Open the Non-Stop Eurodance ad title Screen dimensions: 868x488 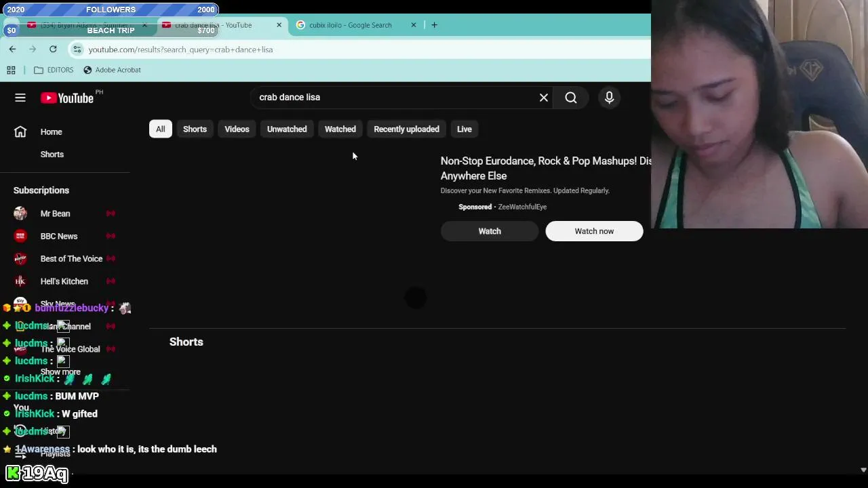pyautogui.click(x=546, y=168)
